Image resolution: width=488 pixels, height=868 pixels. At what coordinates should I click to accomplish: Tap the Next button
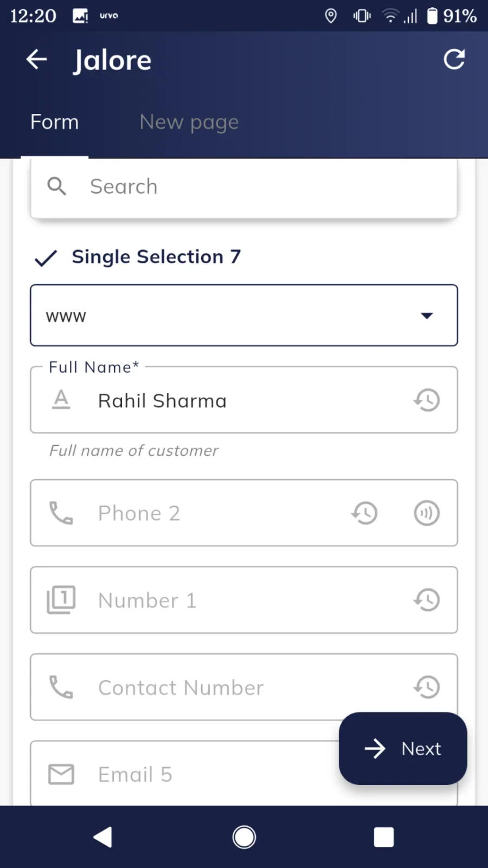(402, 749)
